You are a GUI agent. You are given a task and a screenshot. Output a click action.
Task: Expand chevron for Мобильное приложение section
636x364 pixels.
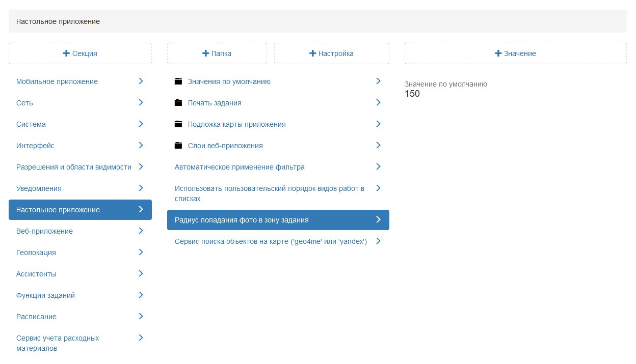[141, 81]
